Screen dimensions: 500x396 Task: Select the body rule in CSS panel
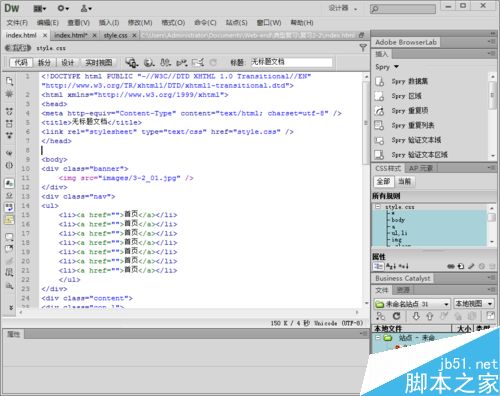(398, 220)
